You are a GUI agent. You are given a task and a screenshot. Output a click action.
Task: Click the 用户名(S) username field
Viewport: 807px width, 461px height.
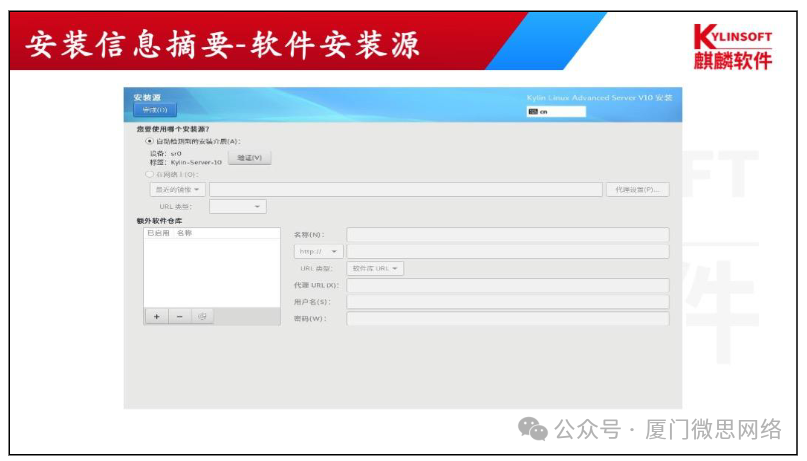pos(508,302)
